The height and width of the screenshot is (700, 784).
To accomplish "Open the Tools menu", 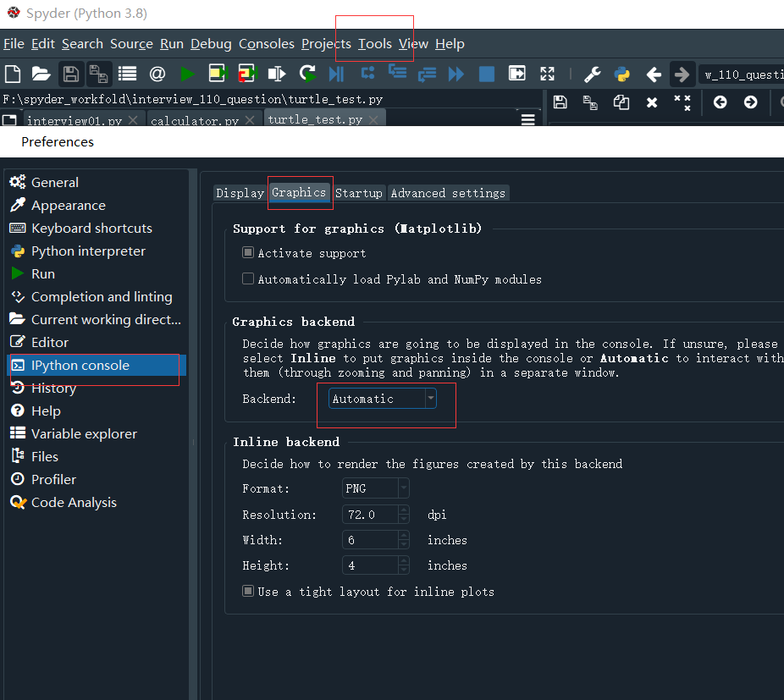I will (x=375, y=44).
